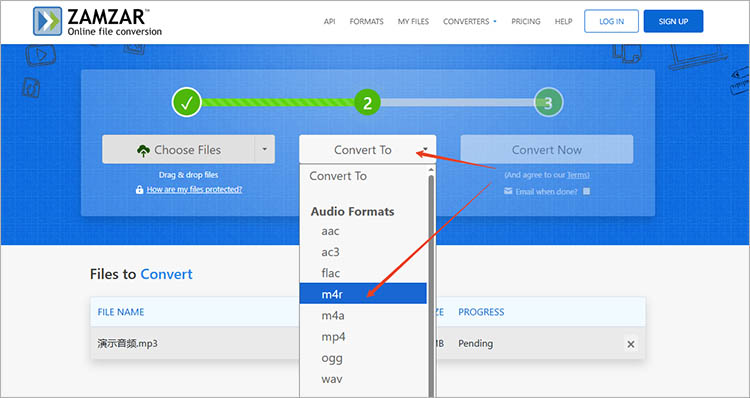Toggle the Convert To dropdown

pos(367,149)
